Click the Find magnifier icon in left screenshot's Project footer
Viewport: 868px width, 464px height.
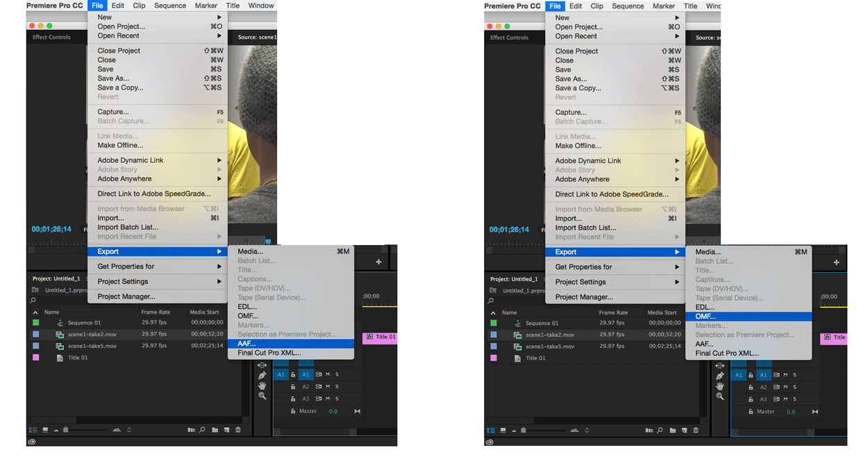pos(202,430)
